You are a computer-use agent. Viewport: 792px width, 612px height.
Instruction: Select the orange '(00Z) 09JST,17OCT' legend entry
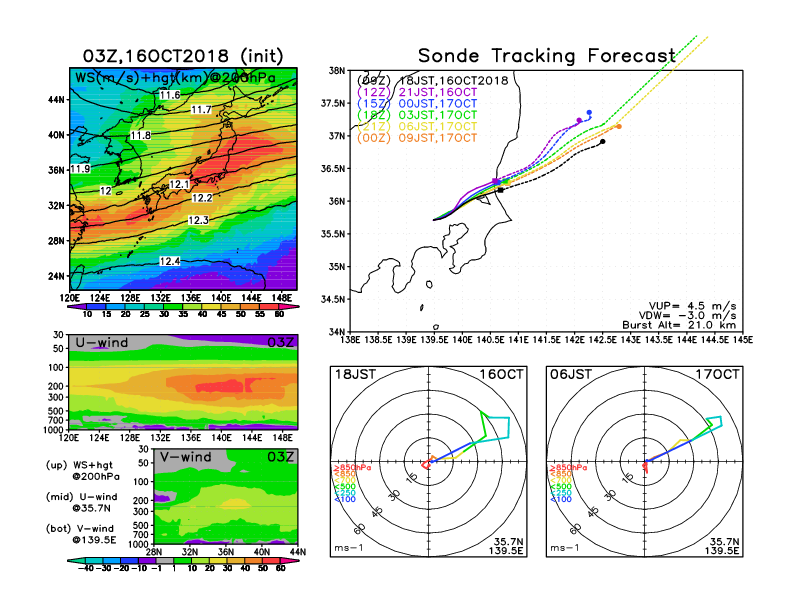[x=417, y=138]
